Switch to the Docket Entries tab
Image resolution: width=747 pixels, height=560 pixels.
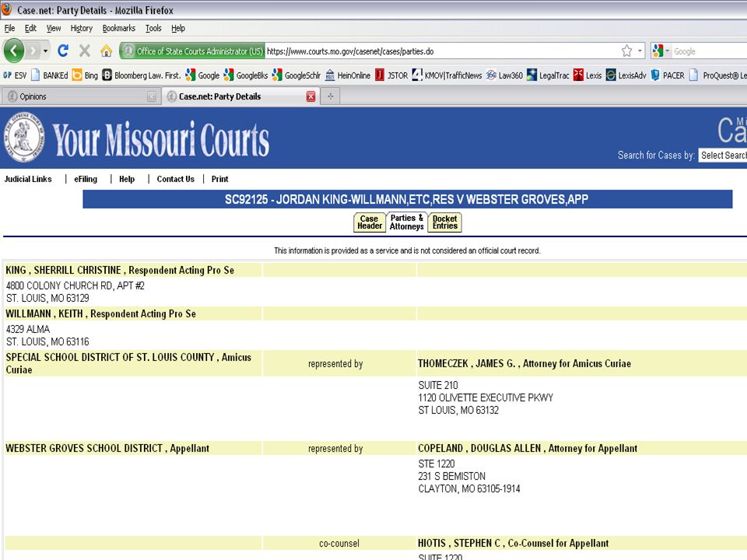coord(445,222)
